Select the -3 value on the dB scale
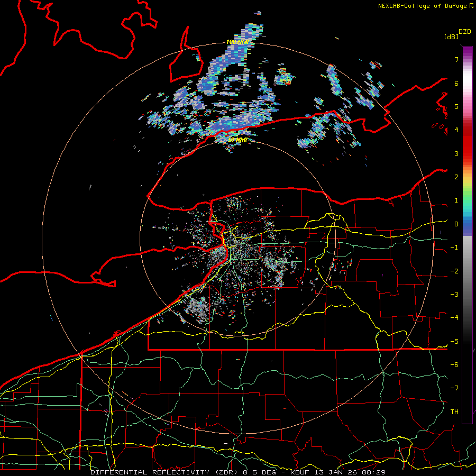Viewport: 476px width, 476px height. pos(454,295)
